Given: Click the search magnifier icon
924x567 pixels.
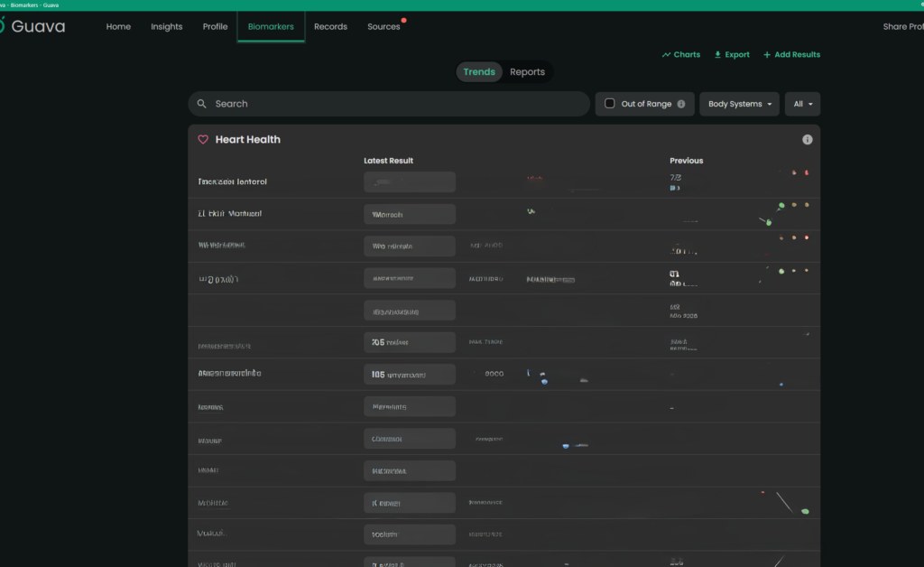Looking at the screenshot, I should point(201,104).
